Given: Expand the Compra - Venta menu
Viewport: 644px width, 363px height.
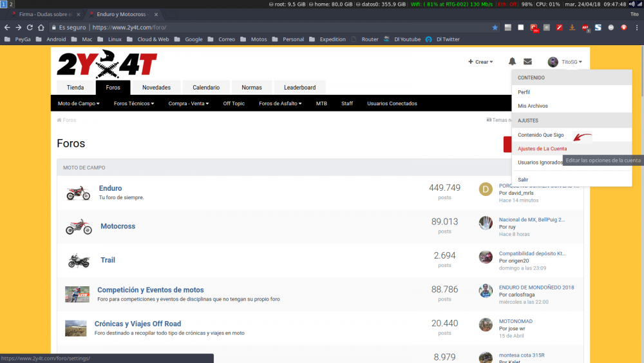Looking at the screenshot, I should click(189, 104).
